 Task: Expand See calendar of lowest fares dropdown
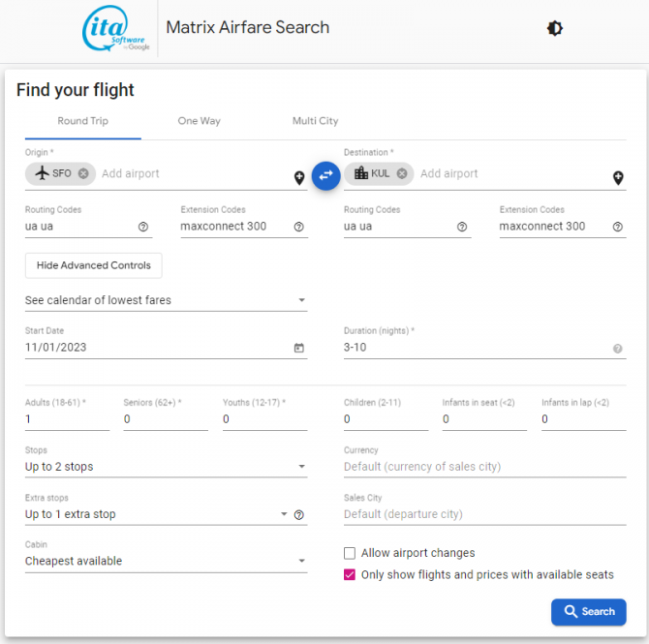[x=166, y=300]
